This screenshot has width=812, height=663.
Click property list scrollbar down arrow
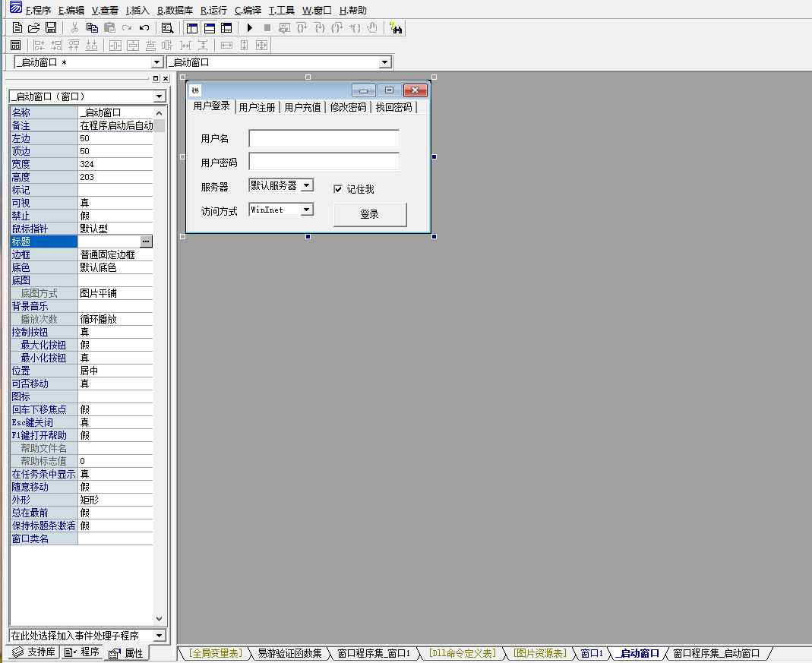(x=159, y=618)
